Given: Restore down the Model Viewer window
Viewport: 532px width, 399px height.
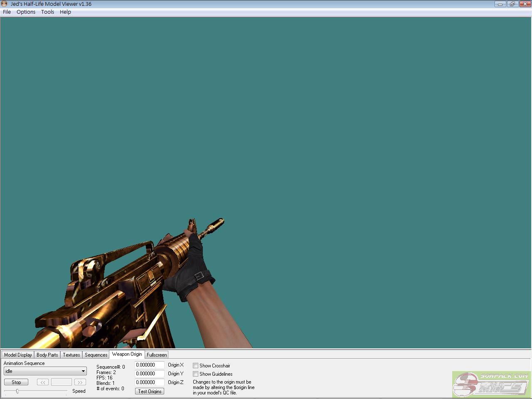Looking at the screenshot, I should (512, 4).
